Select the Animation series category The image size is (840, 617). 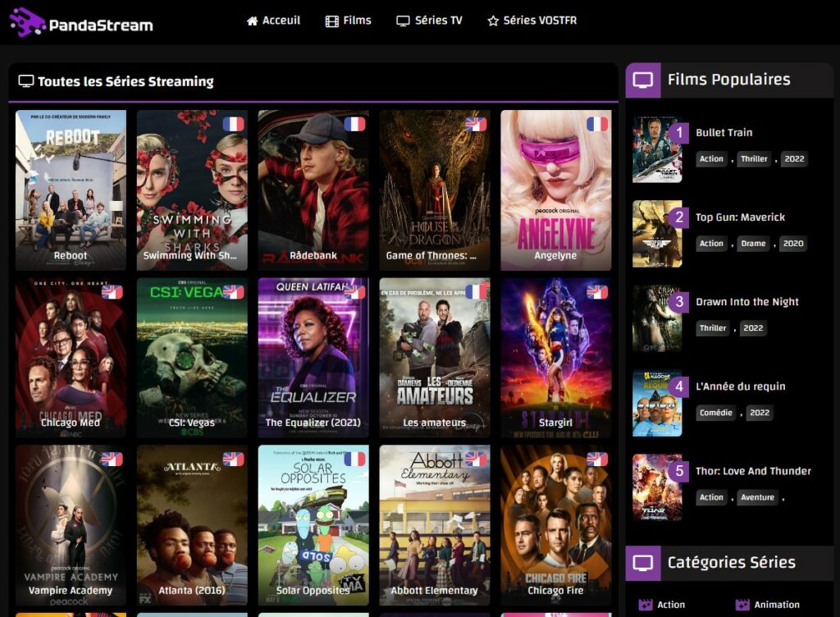tap(768, 605)
